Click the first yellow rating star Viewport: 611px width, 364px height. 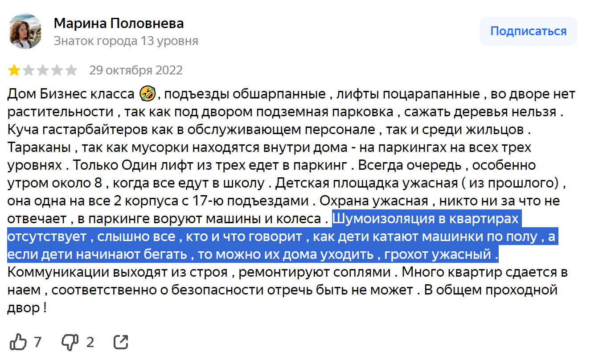pos(14,70)
